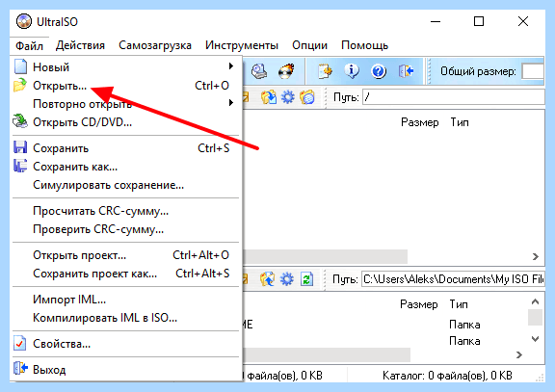Click the lower pane horizontal scrollbar thumb
This screenshot has height=392, width=555.
click(x=327, y=354)
